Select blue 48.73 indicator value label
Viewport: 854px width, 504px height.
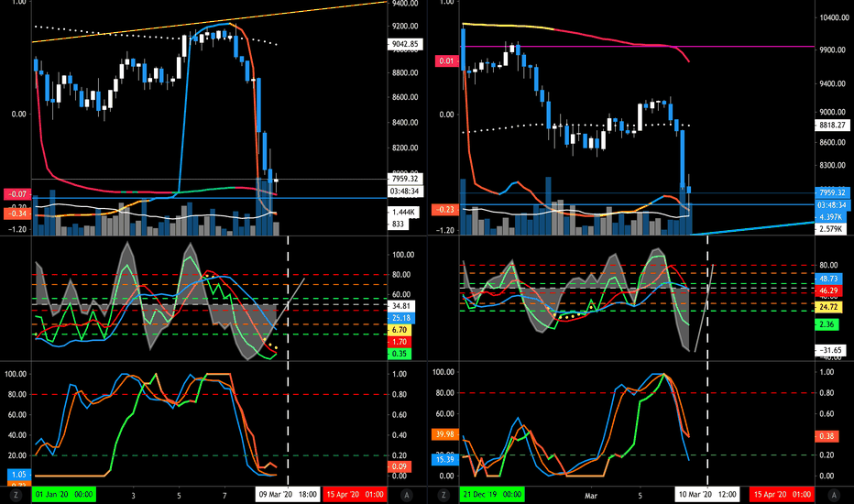(828, 279)
